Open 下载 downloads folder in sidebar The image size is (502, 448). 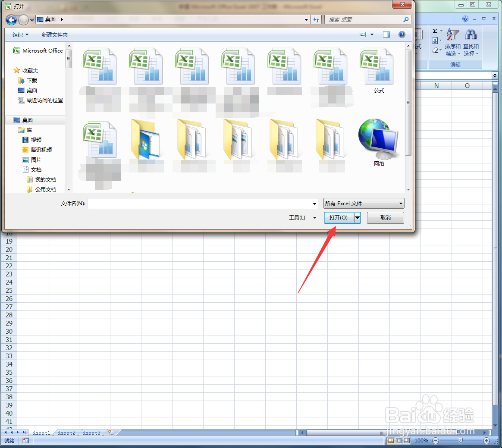[x=28, y=80]
